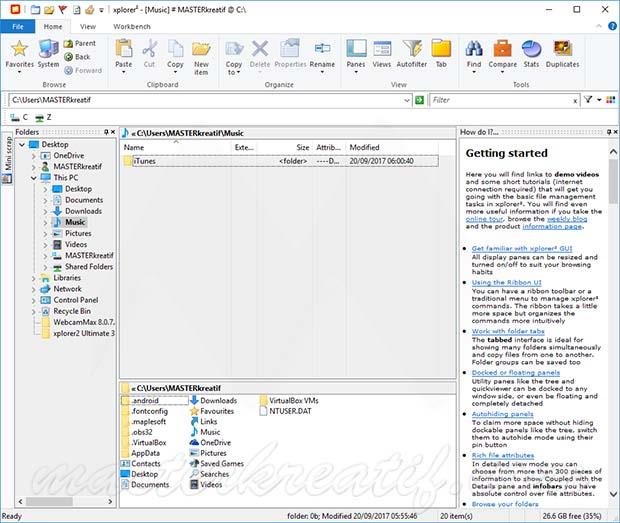Pin the How do I panel
This screenshot has width=620, height=523.
609,132
